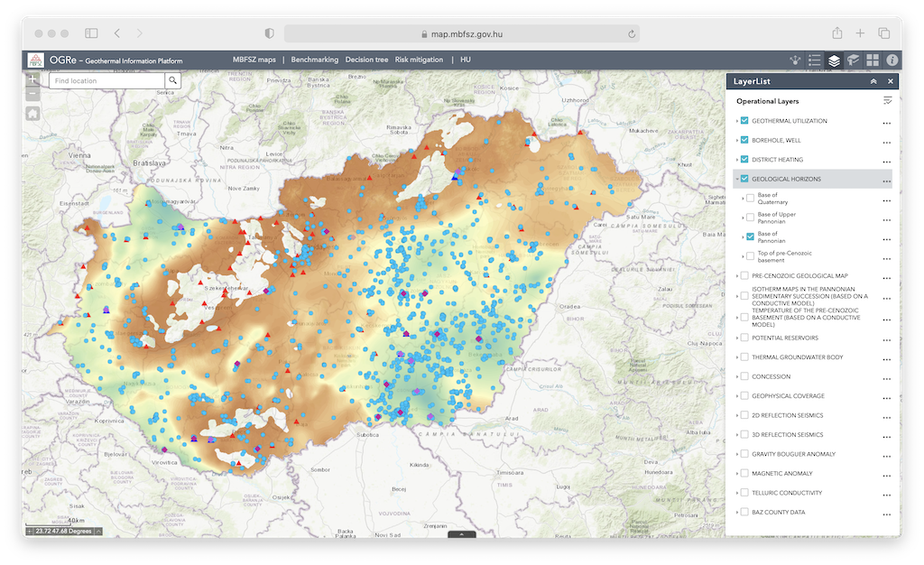This screenshot has height=565, width=924.
Task: Expand the Geothermal Utilization layer
Action: click(736, 121)
